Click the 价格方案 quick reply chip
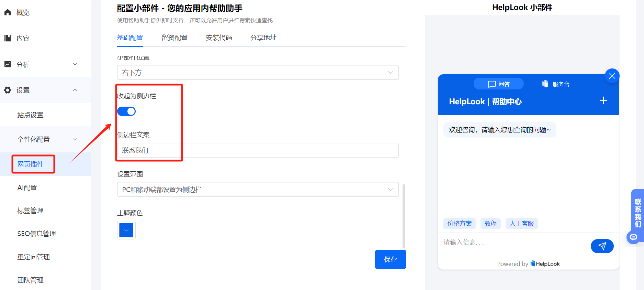This screenshot has width=644, height=290. 460,224
